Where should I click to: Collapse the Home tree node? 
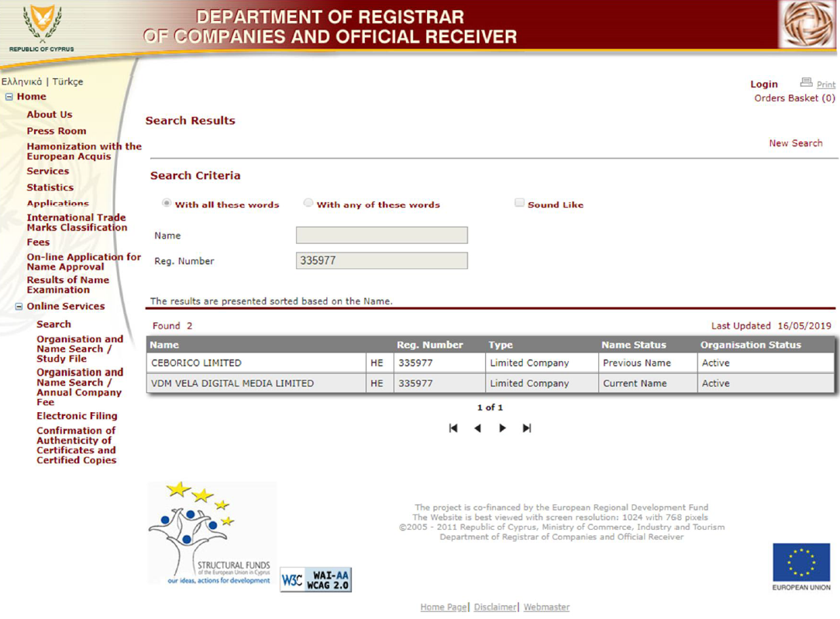click(9, 97)
